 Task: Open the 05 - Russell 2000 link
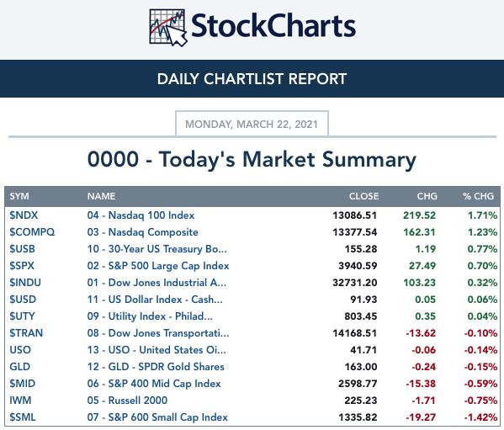coord(127,401)
